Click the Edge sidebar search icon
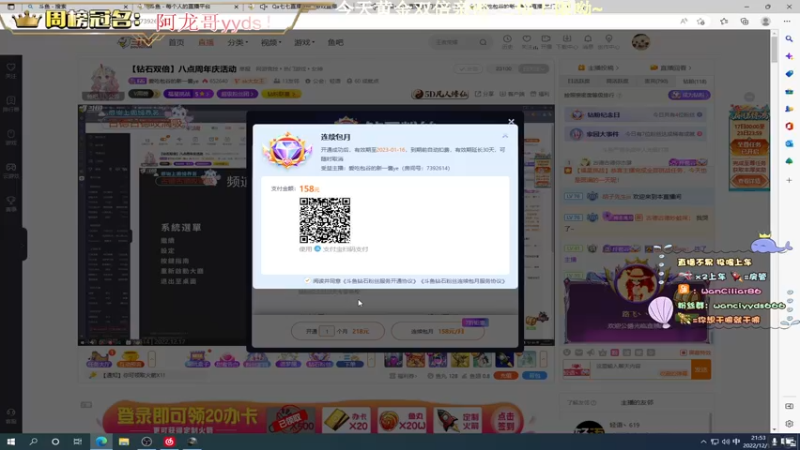This screenshot has height=450, width=800. (x=789, y=39)
